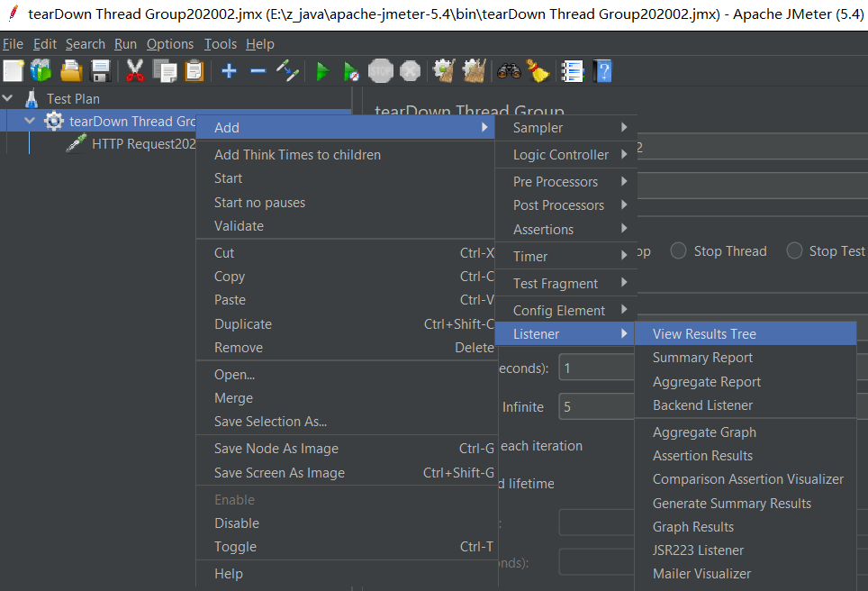Screen dimensions: 868x591
Task: Select Validate in the context menu
Action: coord(346,226)
